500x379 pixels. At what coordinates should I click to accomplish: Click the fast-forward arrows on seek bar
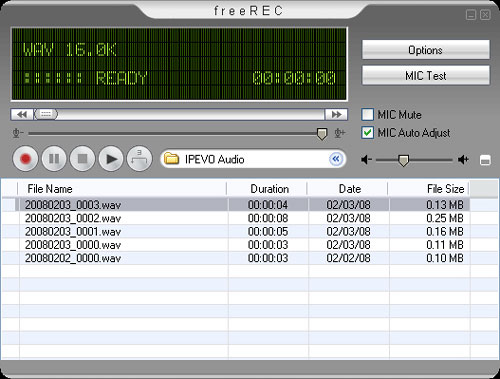[x=336, y=114]
